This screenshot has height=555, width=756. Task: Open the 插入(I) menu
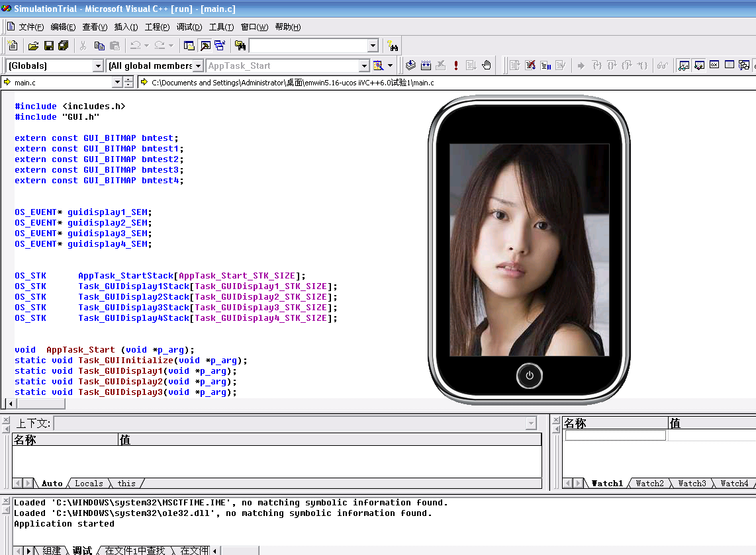[126, 27]
